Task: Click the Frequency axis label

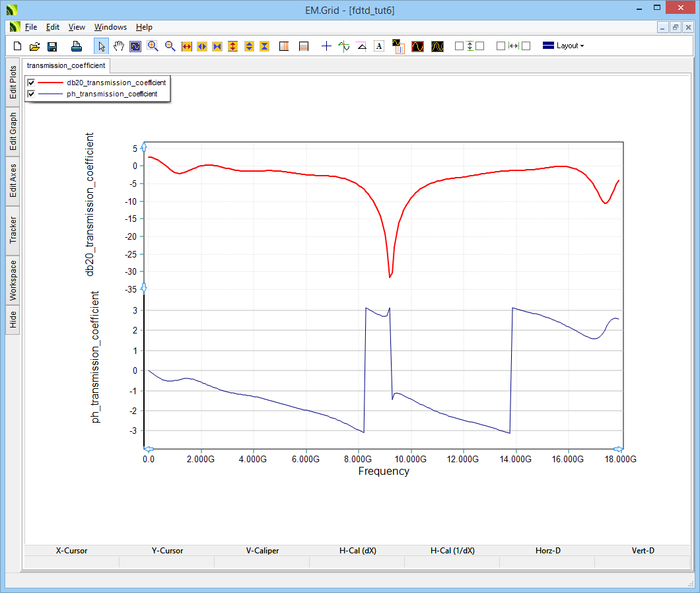Action: 384,471
